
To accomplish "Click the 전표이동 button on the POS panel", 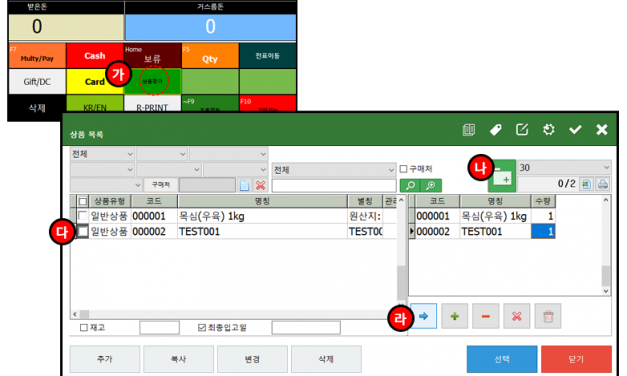I will [268, 56].
